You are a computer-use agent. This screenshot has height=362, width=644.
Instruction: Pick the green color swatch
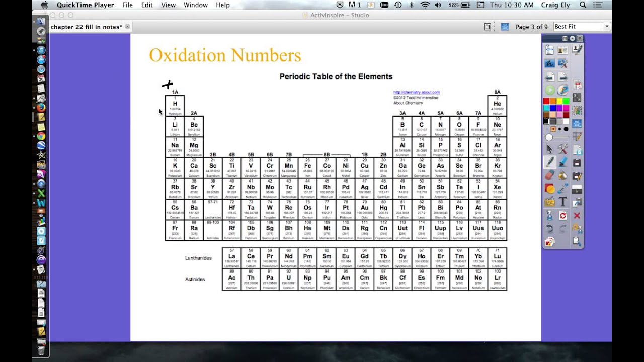pyautogui.click(x=566, y=102)
